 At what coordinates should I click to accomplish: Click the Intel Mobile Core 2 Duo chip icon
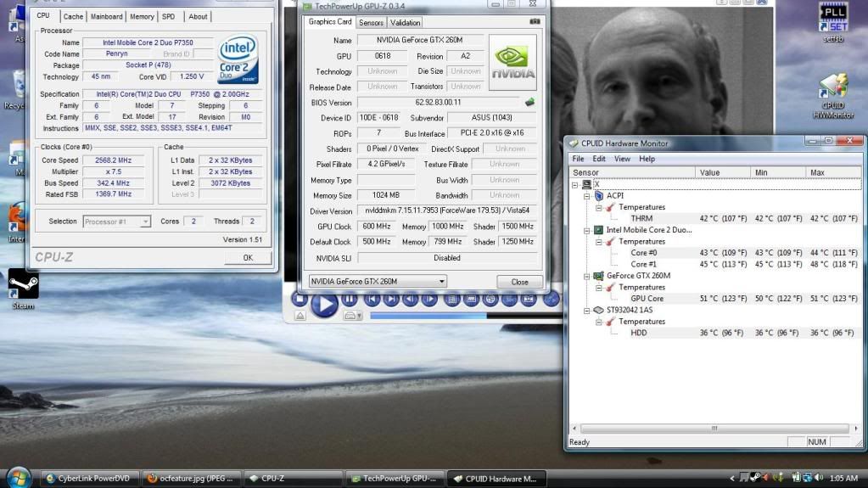click(598, 230)
